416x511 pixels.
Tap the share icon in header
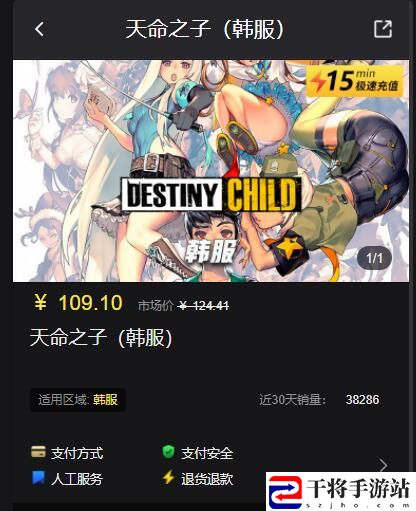point(383,29)
